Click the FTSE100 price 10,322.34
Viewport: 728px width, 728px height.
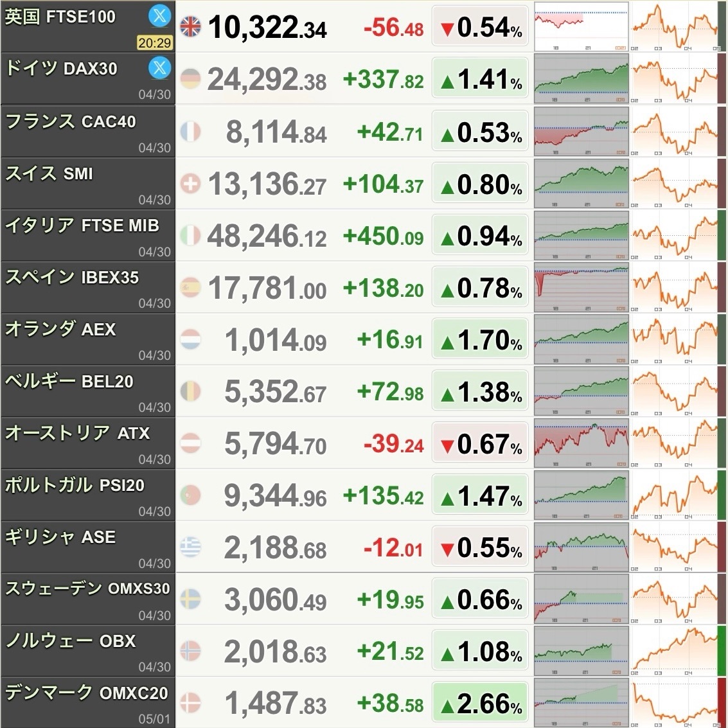pos(267,28)
